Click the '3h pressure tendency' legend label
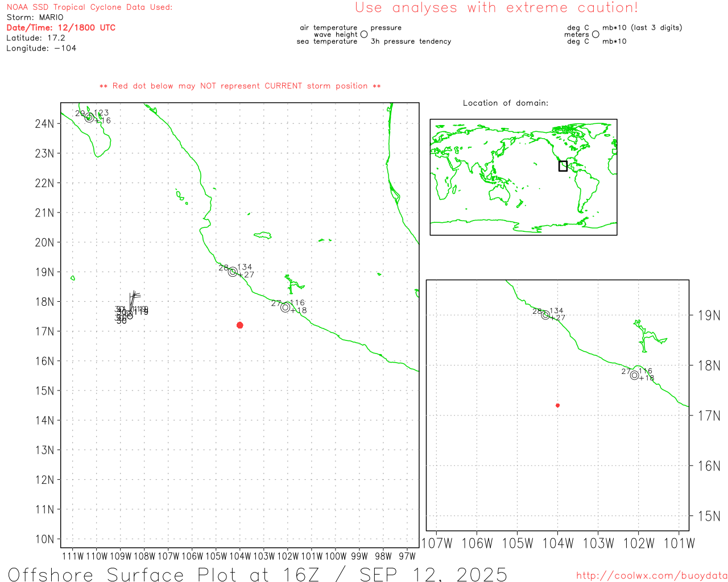728x582 pixels. point(411,41)
